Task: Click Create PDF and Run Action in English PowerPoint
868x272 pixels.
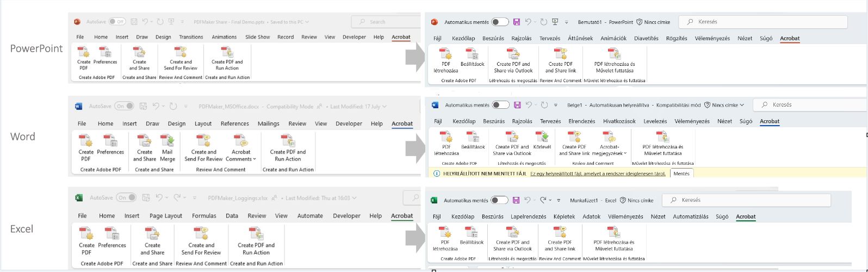Action: 227,58
